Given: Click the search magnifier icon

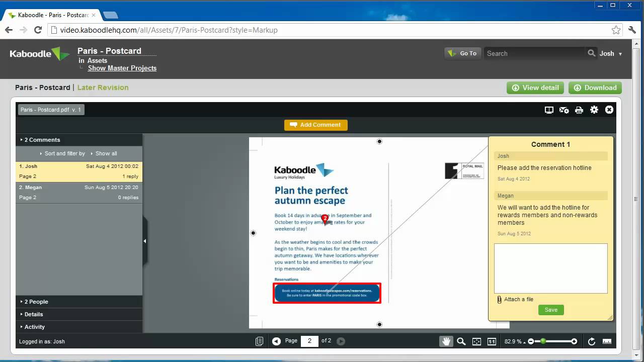Looking at the screenshot, I should 591,53.
